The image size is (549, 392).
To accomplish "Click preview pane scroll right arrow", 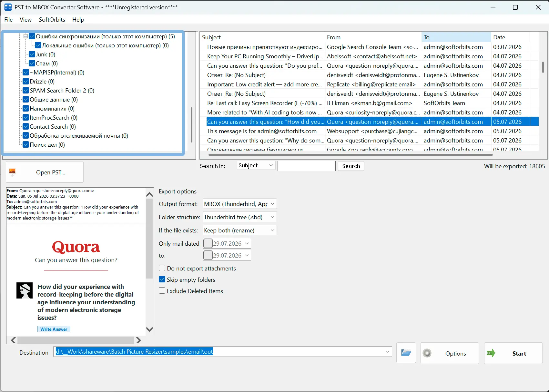I will pyautogui.click(x=138, y=340).
